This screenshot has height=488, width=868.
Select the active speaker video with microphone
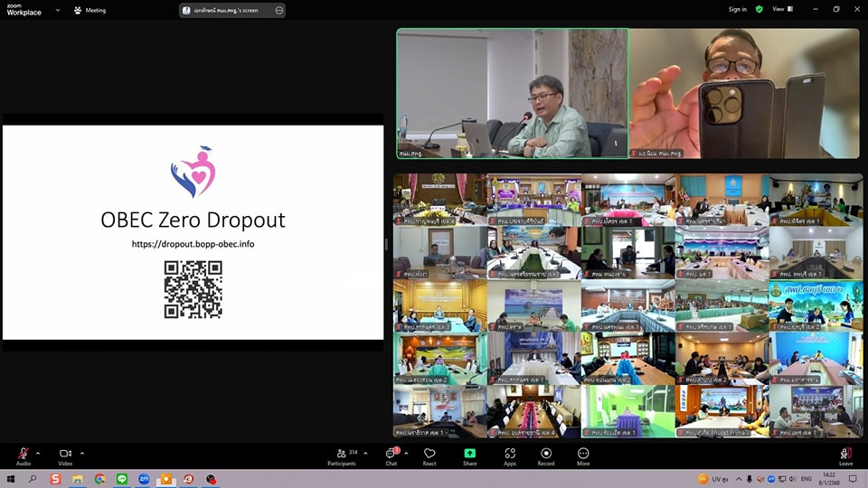513,93
